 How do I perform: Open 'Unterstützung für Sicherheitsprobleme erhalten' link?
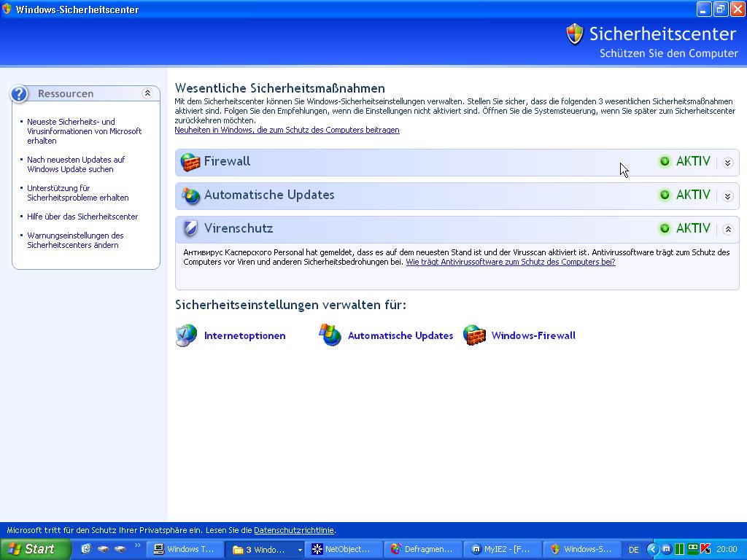(77, 192)
